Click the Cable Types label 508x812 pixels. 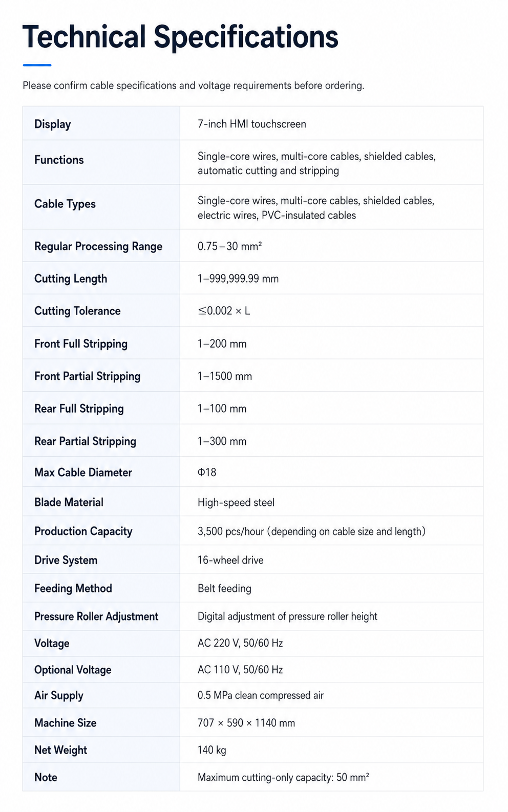pyautogui.click(x=65, y=204)
